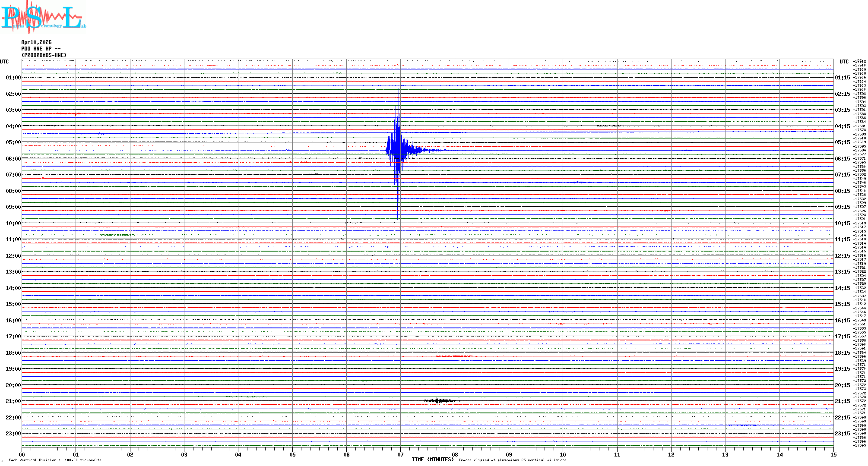
Task: Select the Apr10,2026 date label
Action: click(x=36, y=42)
